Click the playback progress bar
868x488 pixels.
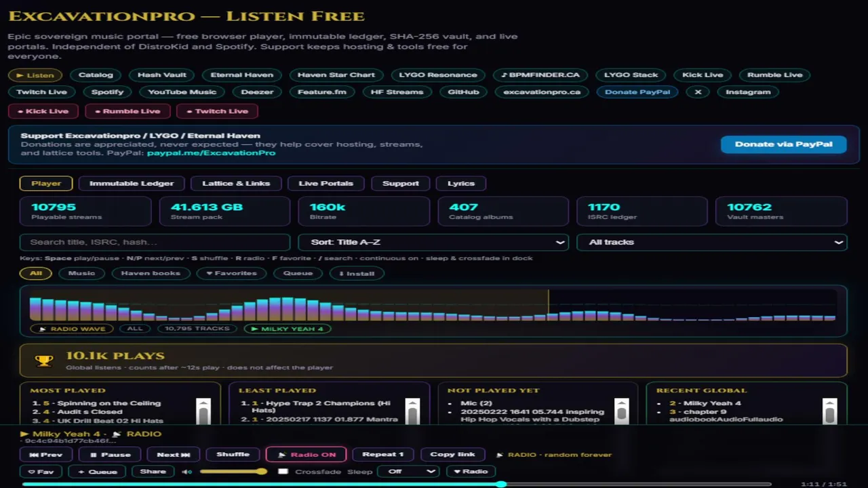coord(397,485)
